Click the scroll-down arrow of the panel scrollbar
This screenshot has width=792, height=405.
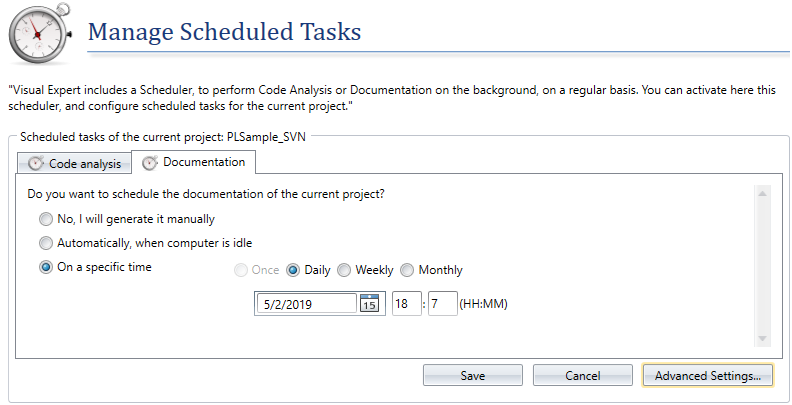pos(762,340)
